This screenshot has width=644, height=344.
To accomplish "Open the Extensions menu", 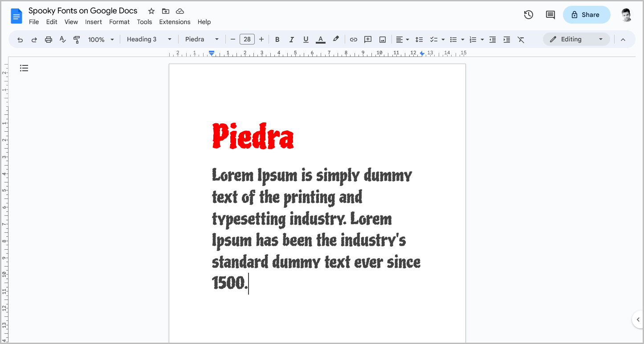I will [175, 21].
